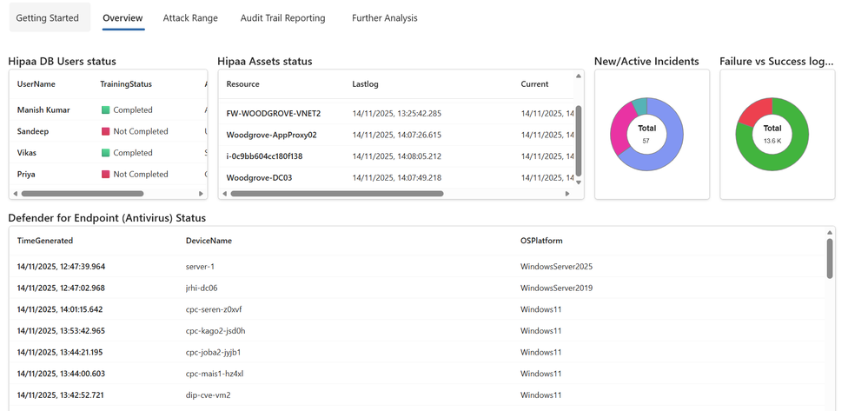The width and height of the screenshot is (868, 411).
Task: Click the green status icon for Vikas
Action: pos(106,153)
